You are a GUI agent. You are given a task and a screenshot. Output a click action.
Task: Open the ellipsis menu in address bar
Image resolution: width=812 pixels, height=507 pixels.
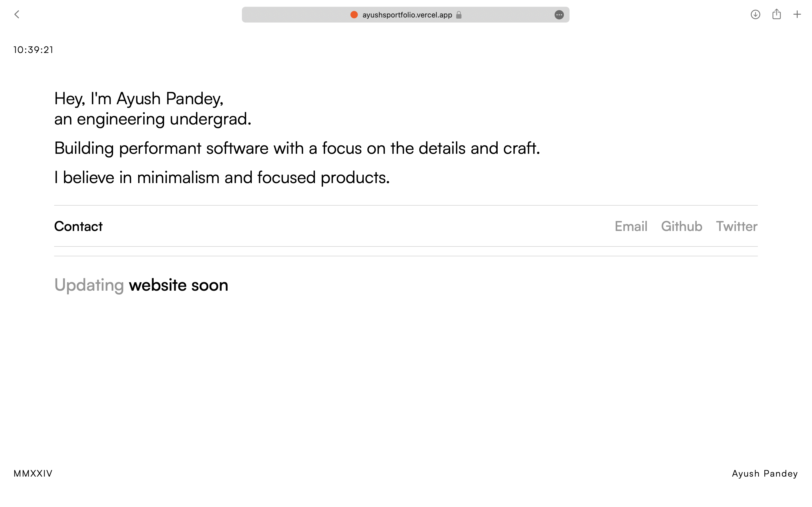(x=559, y=15)
